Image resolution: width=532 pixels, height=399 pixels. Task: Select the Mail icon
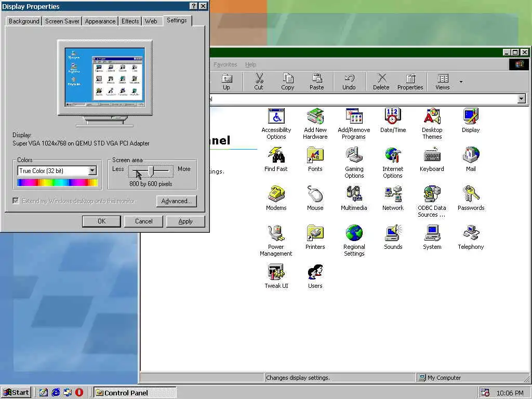coord(471,159)
